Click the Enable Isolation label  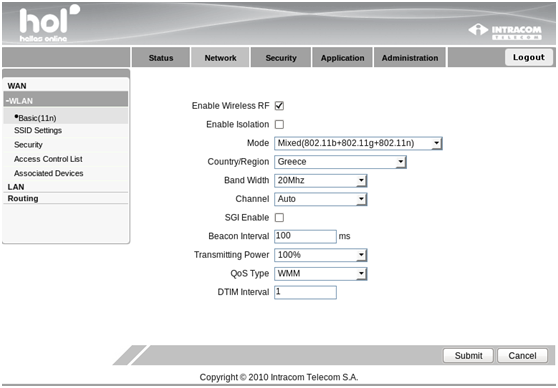coord(237,124)
